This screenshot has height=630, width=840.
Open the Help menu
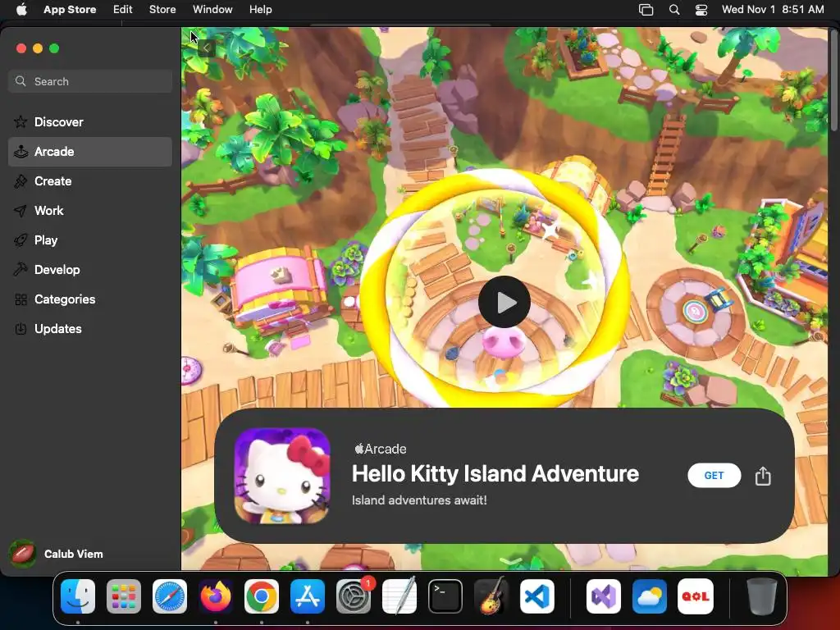(260, 10)
